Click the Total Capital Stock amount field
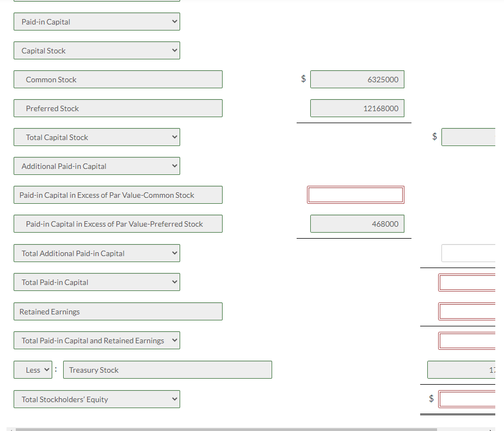This screenshot has height=431, width=504. pos(468,137)
